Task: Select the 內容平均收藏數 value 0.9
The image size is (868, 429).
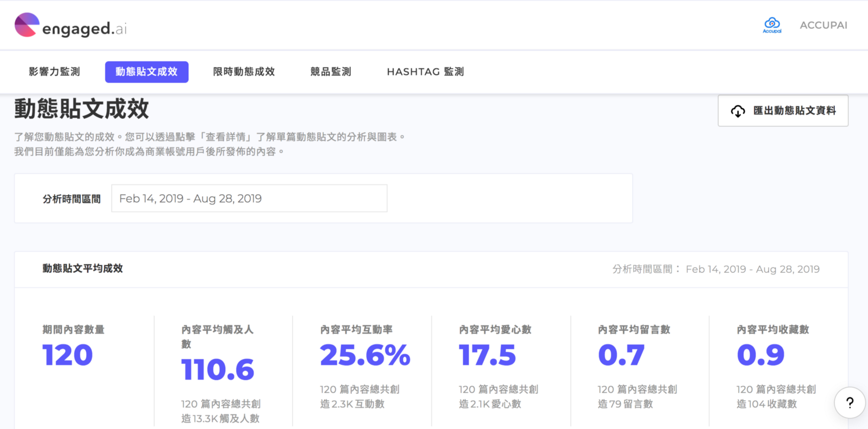Action: click(x=760, y=356)
